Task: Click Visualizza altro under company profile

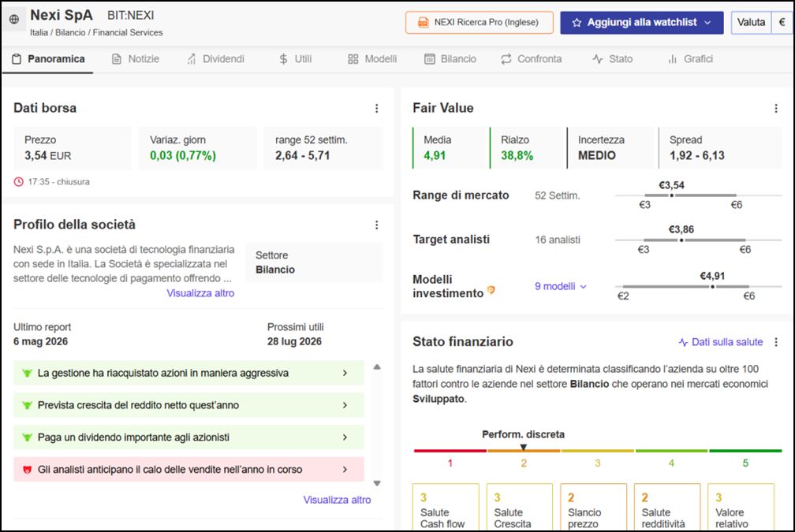Action: tap(200, 293)
